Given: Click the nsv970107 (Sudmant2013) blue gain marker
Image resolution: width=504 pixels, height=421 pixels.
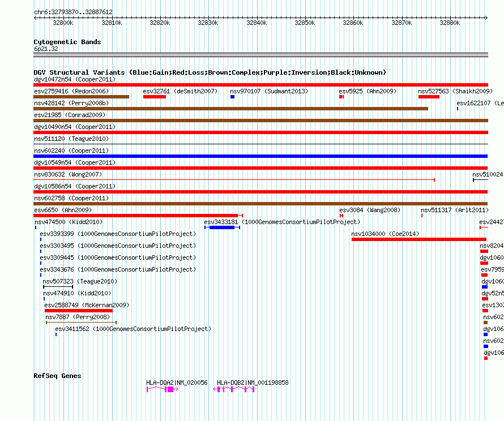Looking at the screenshot, I should click(232, 97).
